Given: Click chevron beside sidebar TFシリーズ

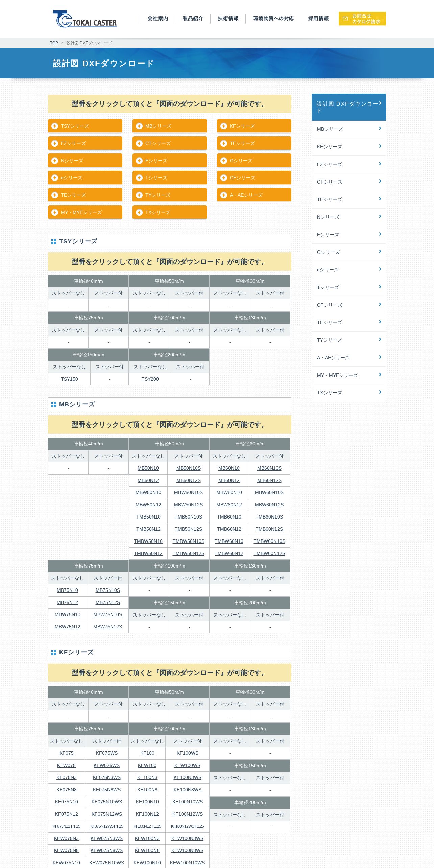Looking at the screenshot, I should click(x=380, y=199).
